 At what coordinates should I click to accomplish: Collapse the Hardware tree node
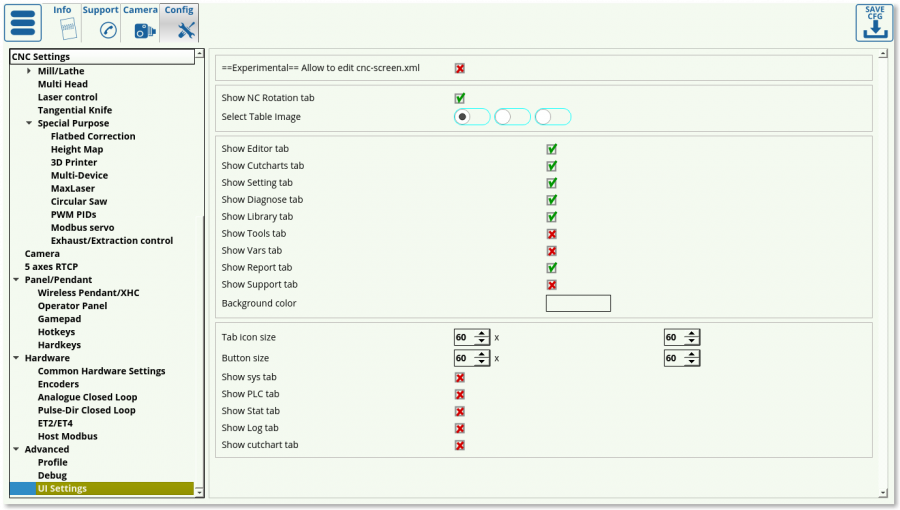(16, 358)
